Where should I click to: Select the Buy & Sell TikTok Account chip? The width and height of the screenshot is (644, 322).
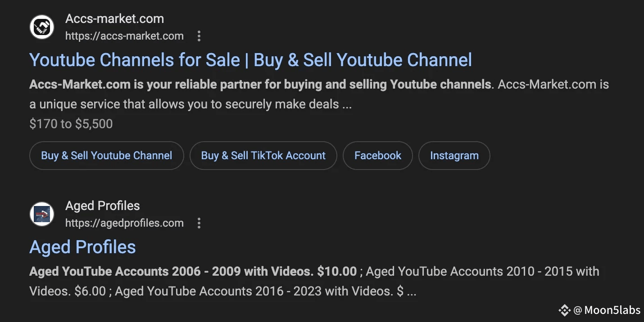tap(263, 156)
